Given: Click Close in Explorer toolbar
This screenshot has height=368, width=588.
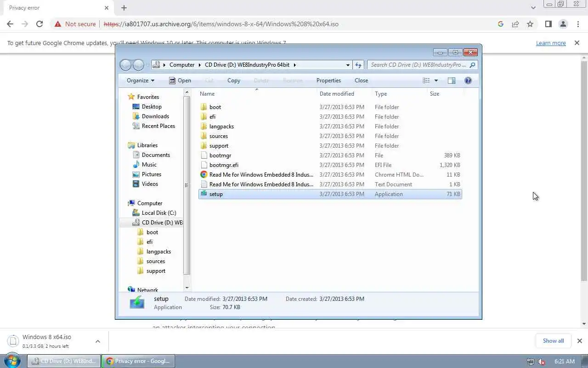Looking at the screenshot, I should (x=361, y=80).
